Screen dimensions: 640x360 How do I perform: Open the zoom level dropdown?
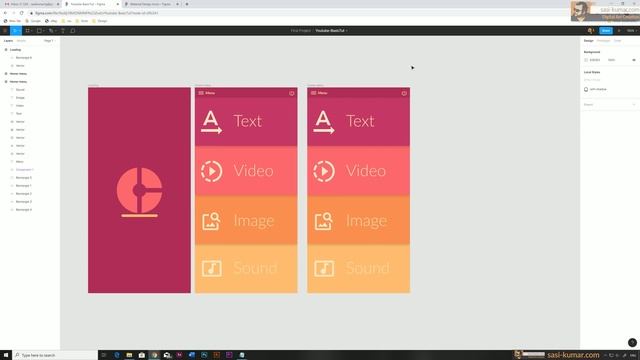click(631, 31)
